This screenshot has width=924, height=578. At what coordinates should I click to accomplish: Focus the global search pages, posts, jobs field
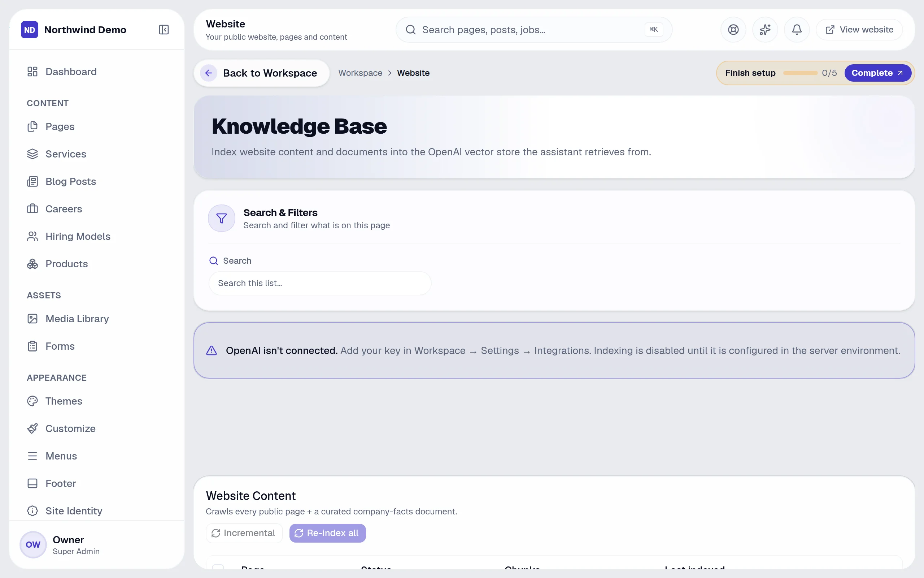click(x=534, y=29)
